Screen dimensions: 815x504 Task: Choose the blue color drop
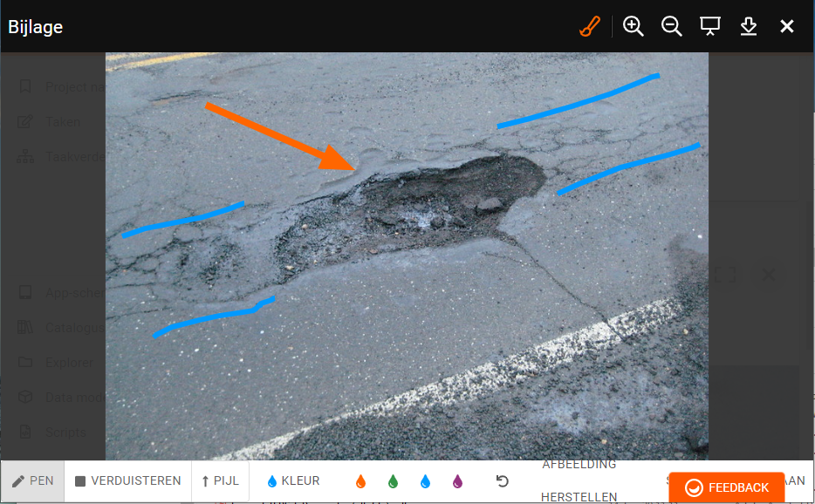click(425, 481)
